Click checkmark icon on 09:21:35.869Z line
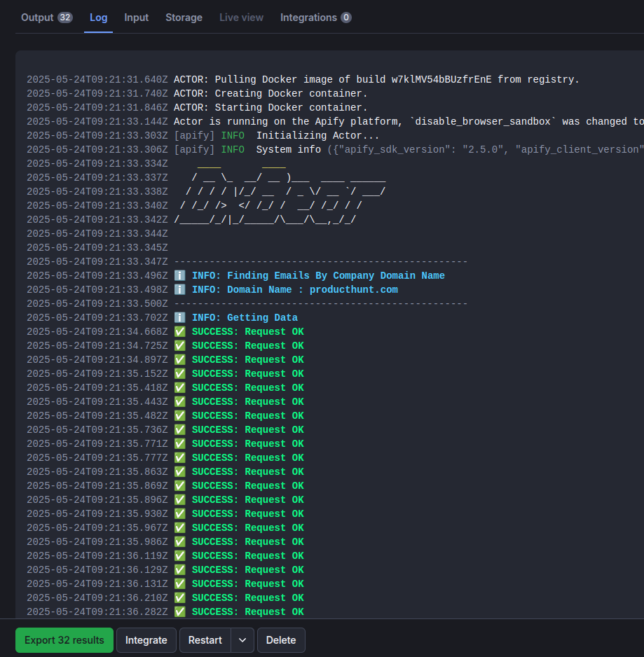 coord(180,485)
